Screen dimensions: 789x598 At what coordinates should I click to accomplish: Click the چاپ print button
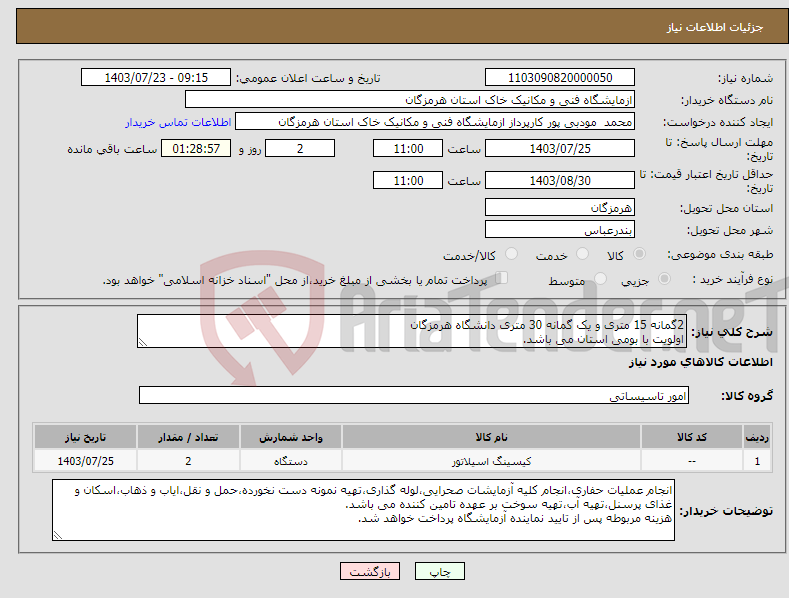[x=440, y=571]
